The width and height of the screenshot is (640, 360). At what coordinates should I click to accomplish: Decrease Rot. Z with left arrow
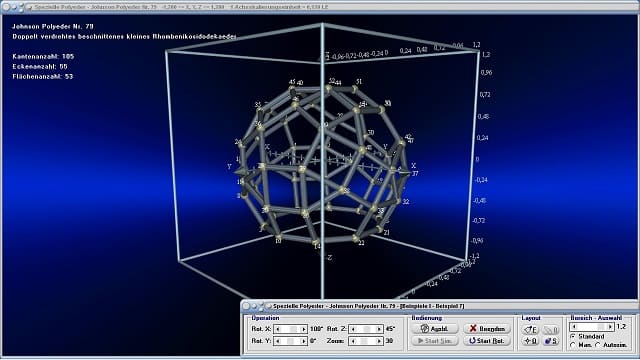pos(353,329)
